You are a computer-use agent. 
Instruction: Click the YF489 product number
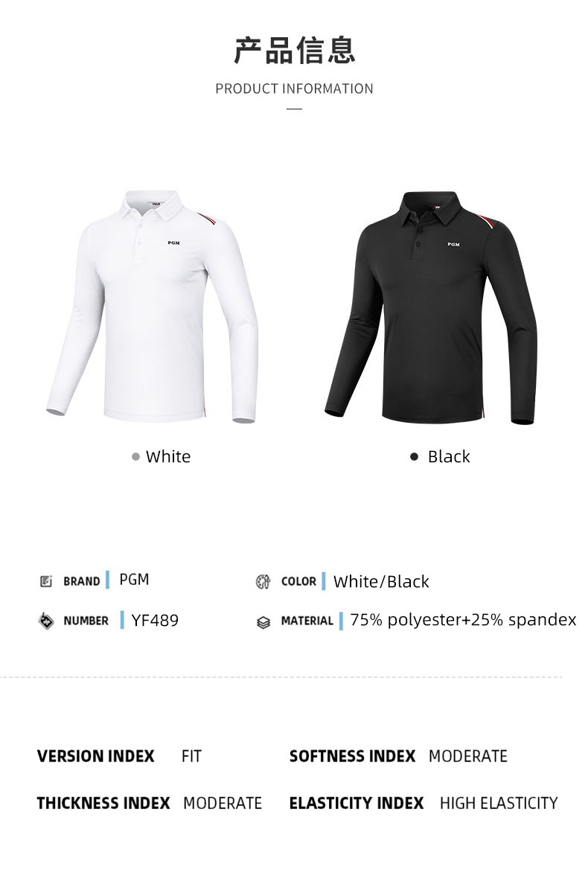coord(155,621)
